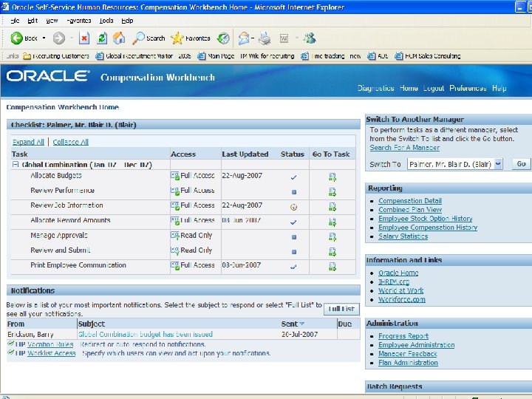Click the Worklist Access tip link
This screenshot has width=532, height=399.
pos(51,353)
